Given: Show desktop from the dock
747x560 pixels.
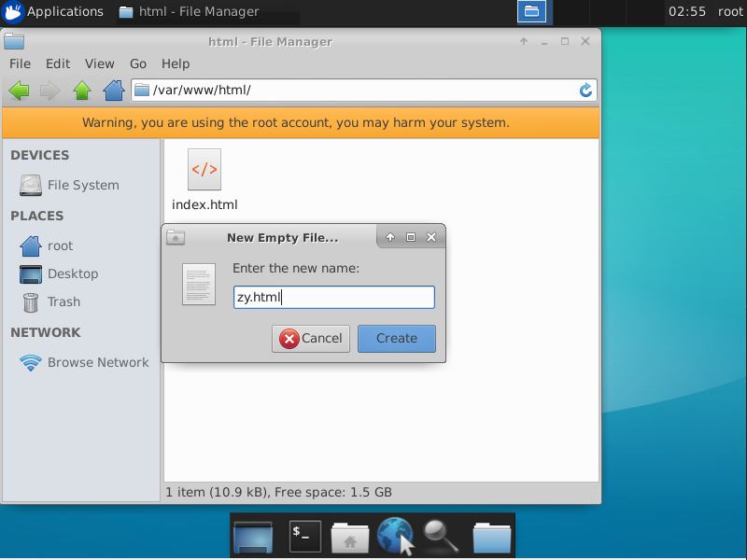Looking at the screenshot, I should pos(253,537).
